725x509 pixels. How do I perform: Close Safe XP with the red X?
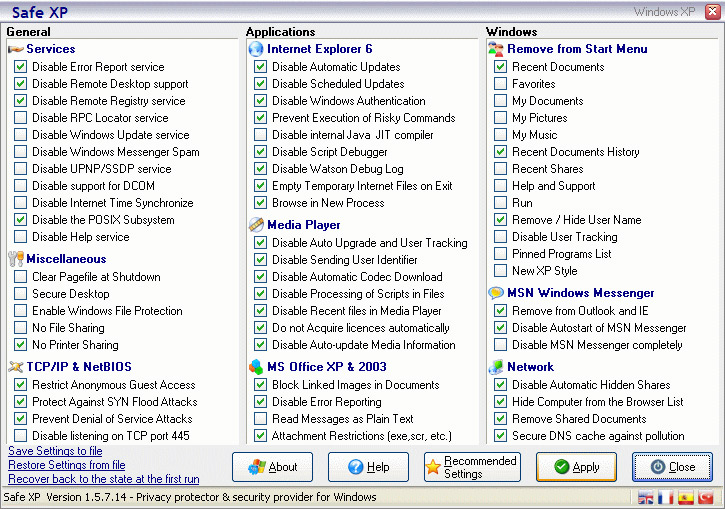pos(713,12)
